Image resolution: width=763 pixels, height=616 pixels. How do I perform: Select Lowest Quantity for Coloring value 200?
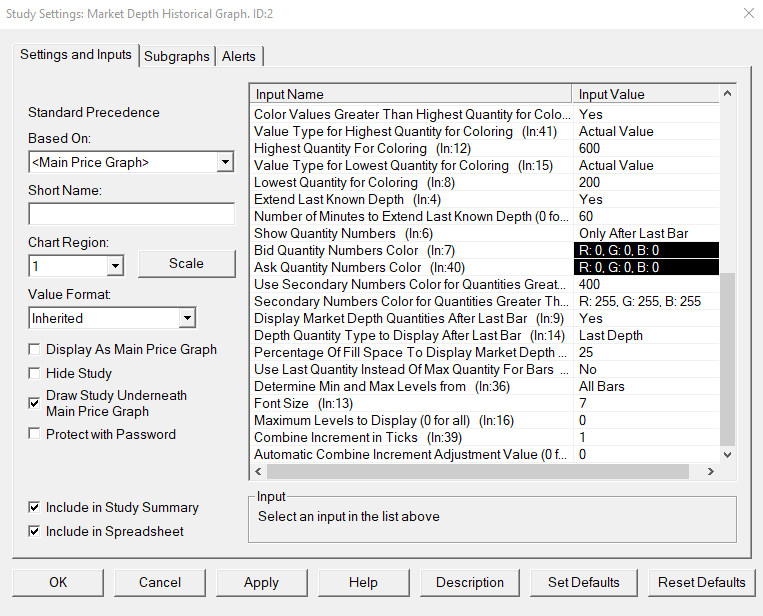646,182
